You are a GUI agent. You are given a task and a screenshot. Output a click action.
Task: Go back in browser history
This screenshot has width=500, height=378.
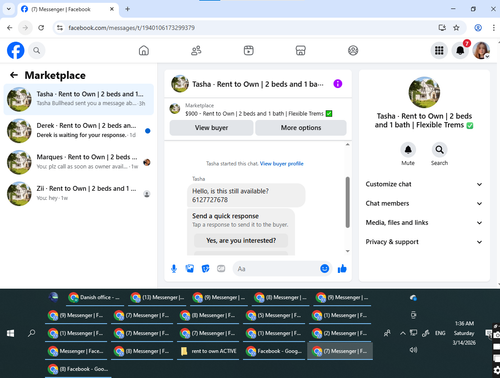10,28
